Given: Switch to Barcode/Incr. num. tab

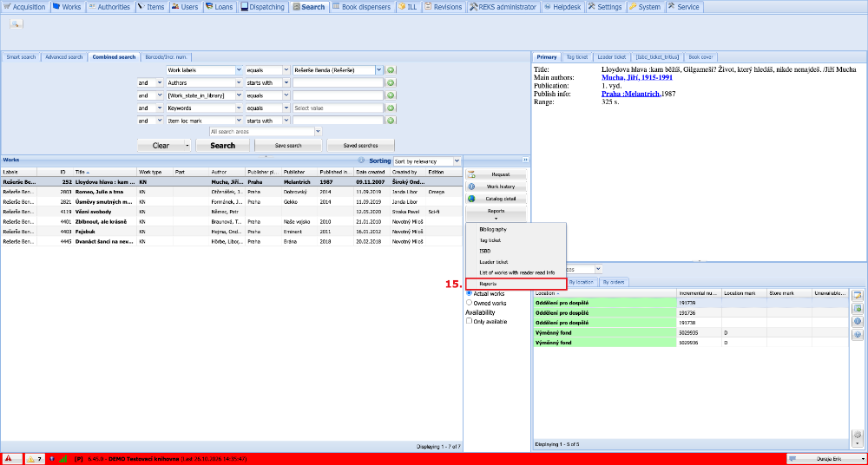Looking at the screenshot, I should pyautogui.click(x=166, y=57).
